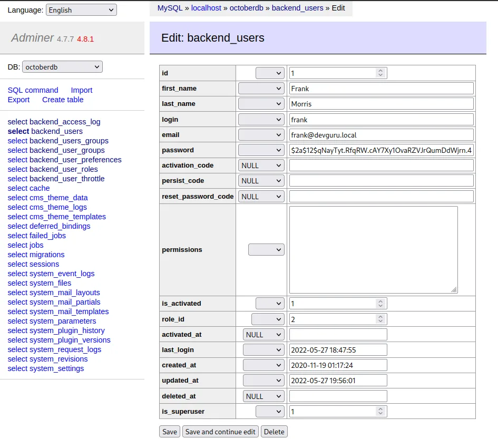Open the deleted_at NULL dropdown
The image size is (498, 448).
[263, 396]
